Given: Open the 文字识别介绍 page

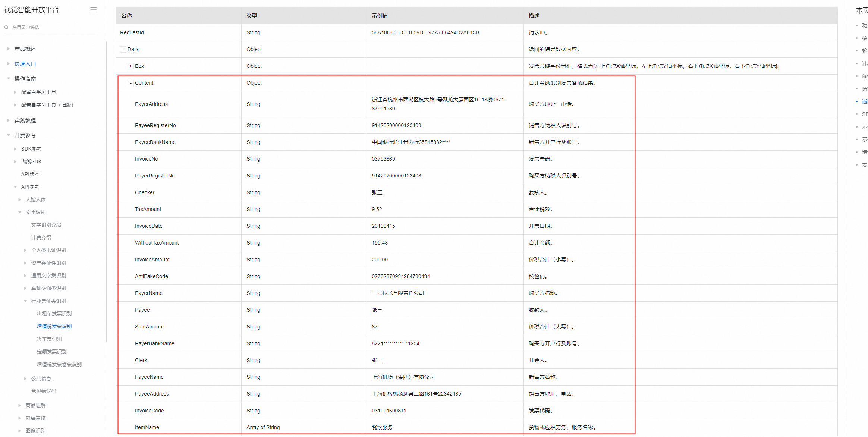Looking at the screenshot, I should pos(46,225).
